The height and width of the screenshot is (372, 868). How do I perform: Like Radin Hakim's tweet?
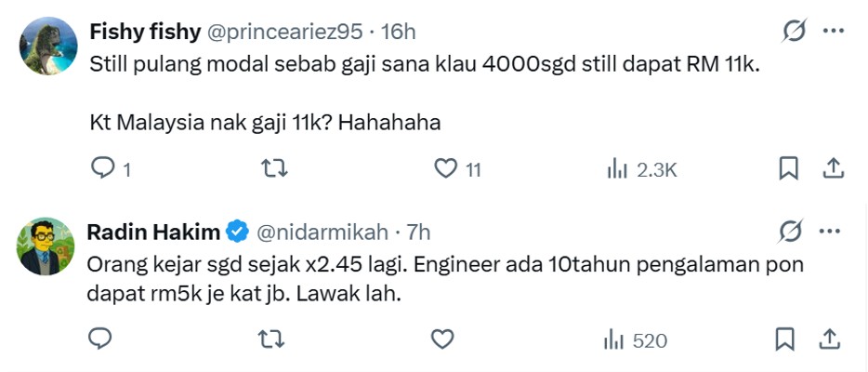443,339
